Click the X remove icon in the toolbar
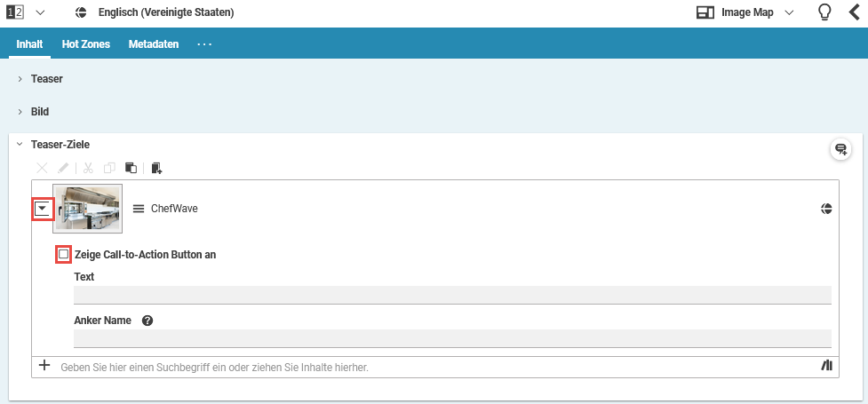This screenshot has height=404, width=868. [x=42, y=168]
